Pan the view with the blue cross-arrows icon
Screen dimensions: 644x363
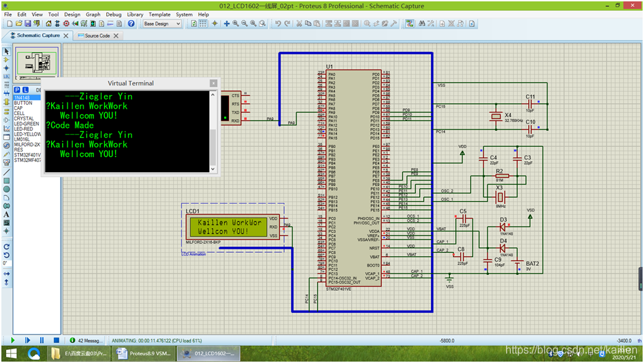226,24
